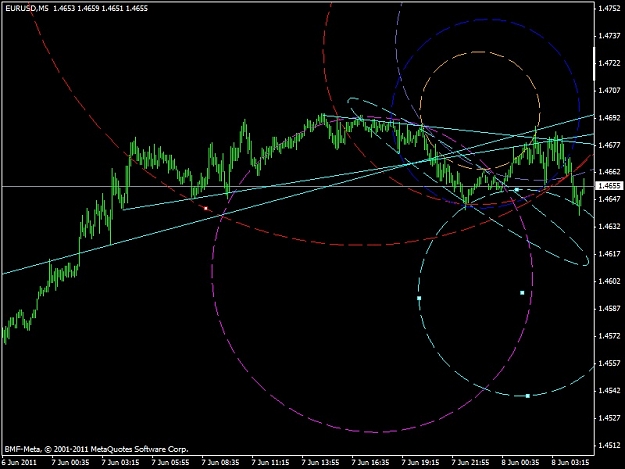Select the cyan anchor at the bottom of the cyan circle
Viewport: 625px width, 469px height.
point(528,396)
